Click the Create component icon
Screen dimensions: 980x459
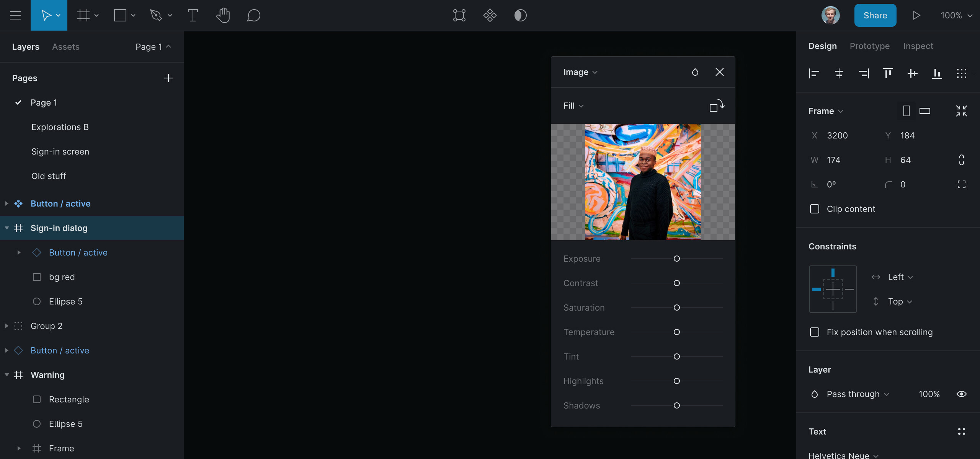coord(490,15)
